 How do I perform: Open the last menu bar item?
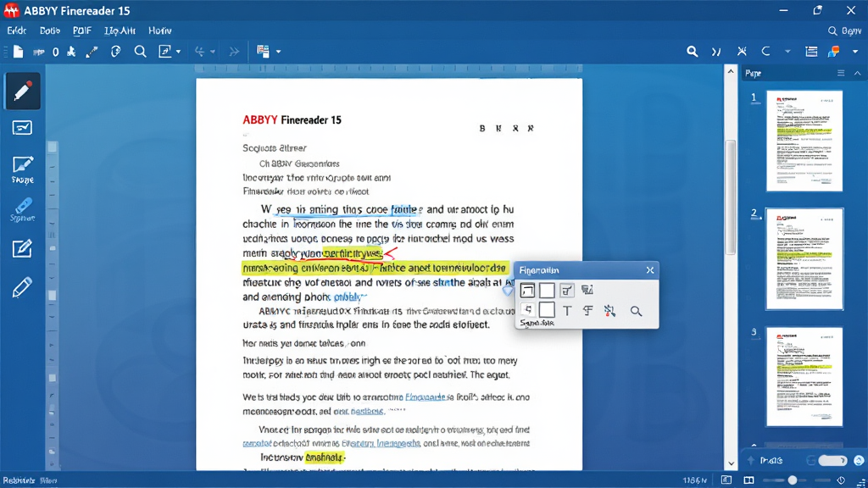160,31
